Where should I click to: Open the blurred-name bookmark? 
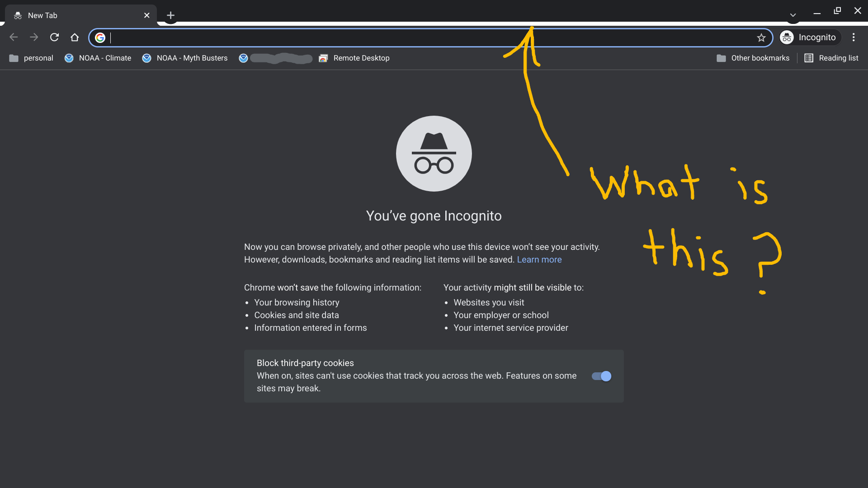275,58
